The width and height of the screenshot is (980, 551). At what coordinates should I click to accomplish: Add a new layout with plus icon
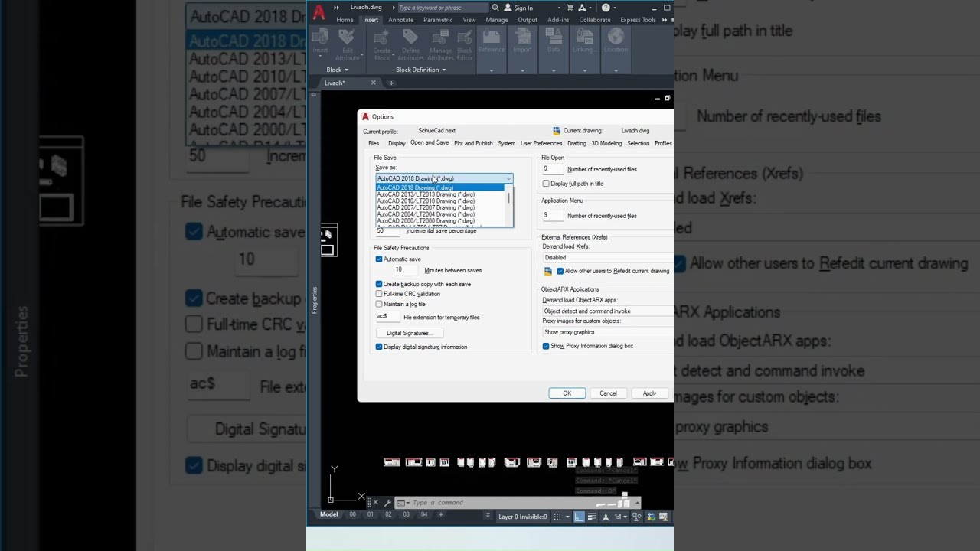tap(440, 514)
